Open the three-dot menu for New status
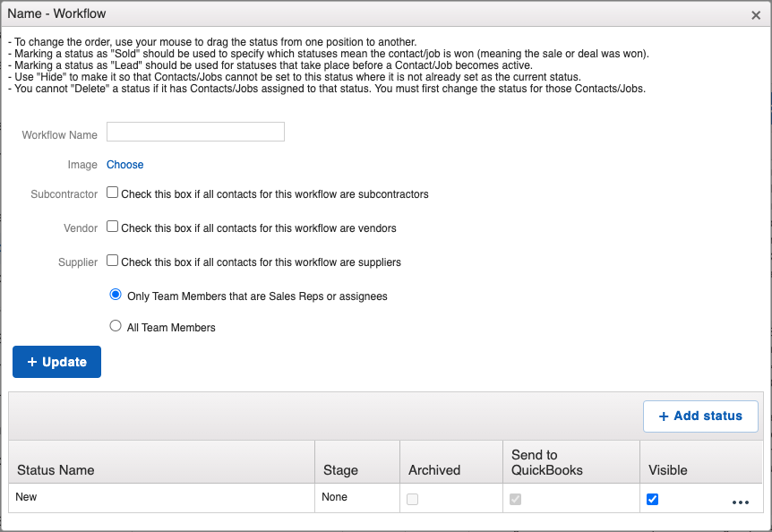 tap(740, 502)
